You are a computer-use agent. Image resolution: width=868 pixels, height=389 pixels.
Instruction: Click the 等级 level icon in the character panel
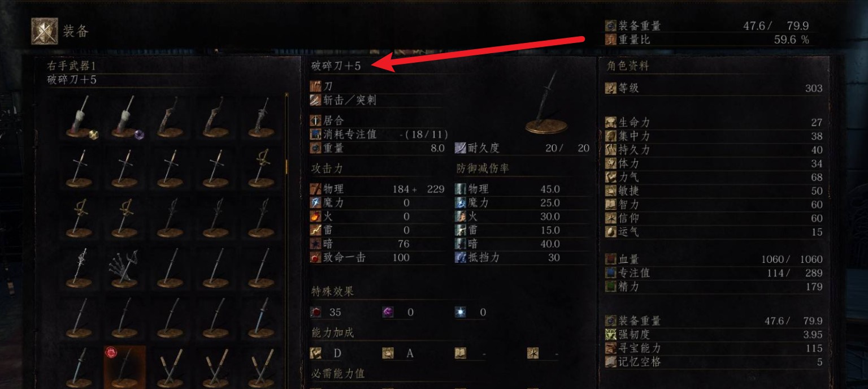click(611, 88)
